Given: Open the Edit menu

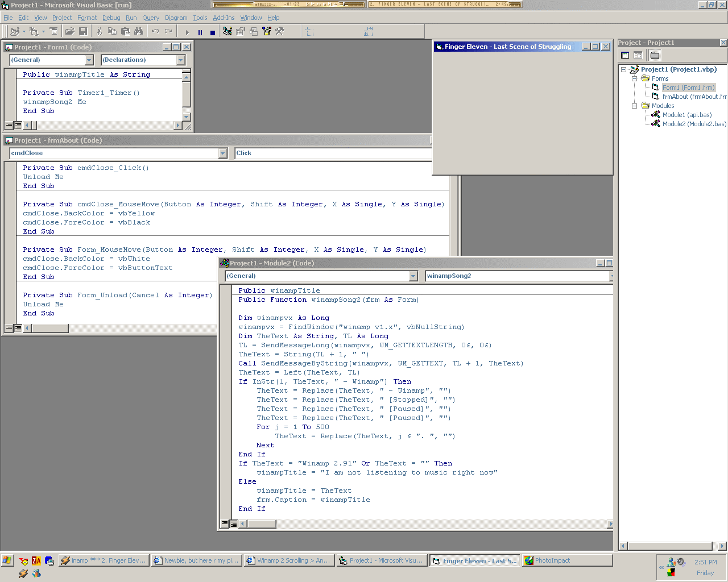Looking at the screenshot, I should point(23,18).
